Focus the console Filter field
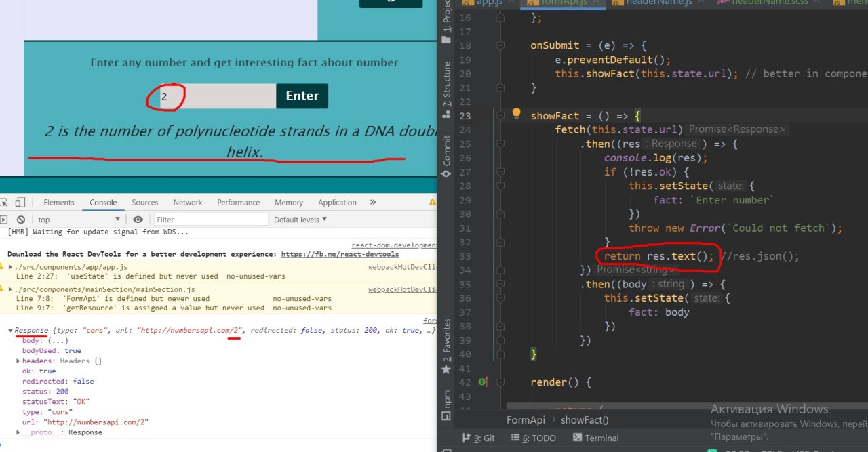Viewport: 868px width, 452px height. click(x=210, y=220)
